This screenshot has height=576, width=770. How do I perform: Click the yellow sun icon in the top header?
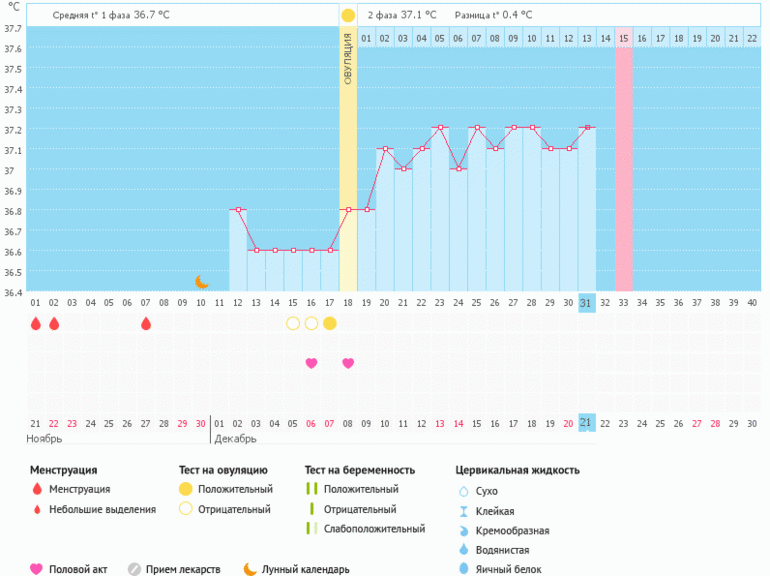(348, 15)
